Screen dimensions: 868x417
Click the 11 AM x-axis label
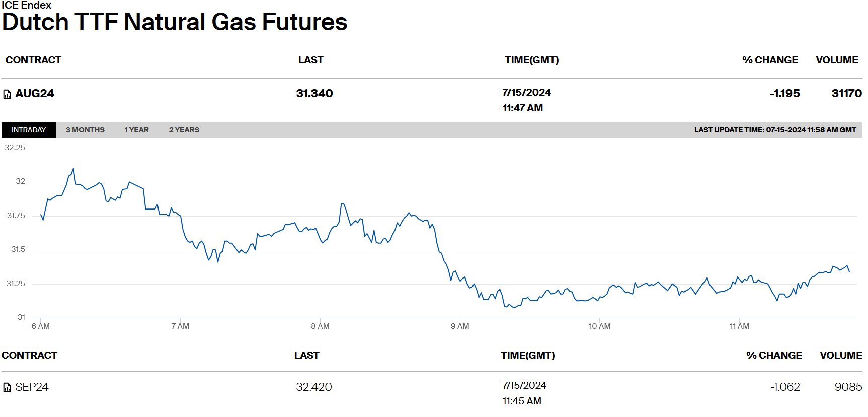(x=739, y=326)
